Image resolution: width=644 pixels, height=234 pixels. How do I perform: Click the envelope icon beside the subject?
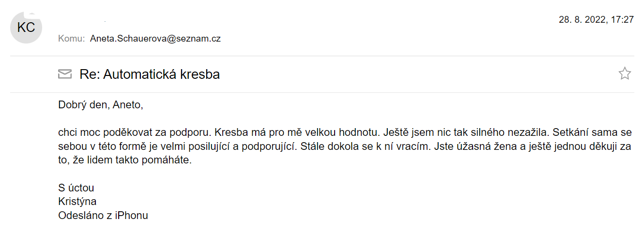click(x=64, y=74)
